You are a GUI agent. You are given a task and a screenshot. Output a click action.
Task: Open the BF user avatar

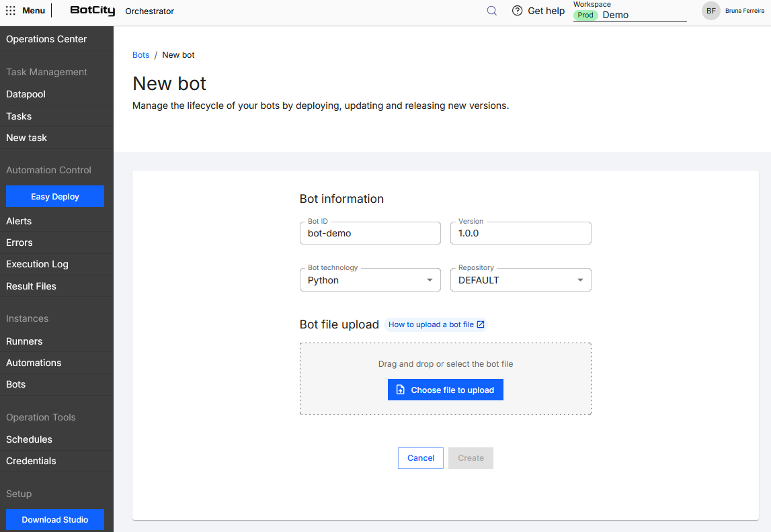tap(711, 11)
